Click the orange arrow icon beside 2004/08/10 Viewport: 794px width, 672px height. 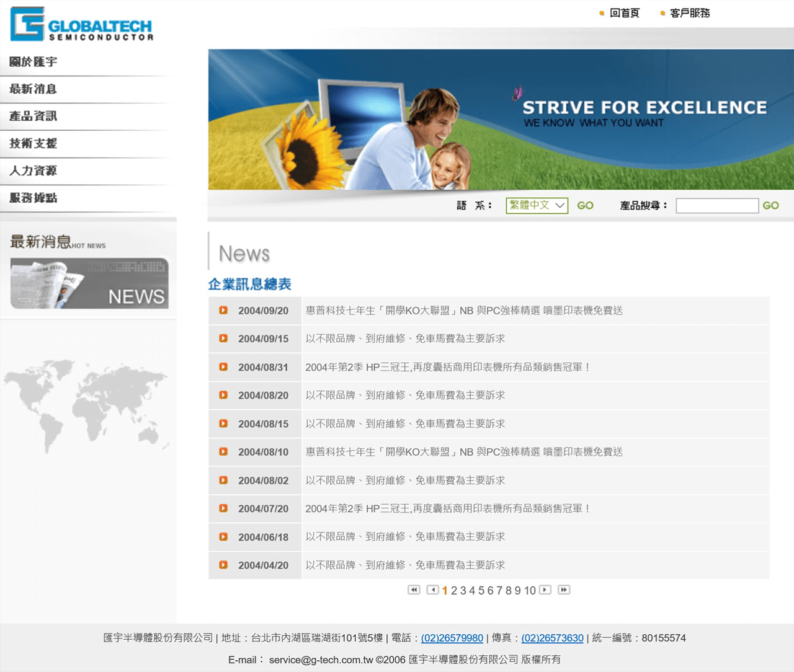coord(223,452)
